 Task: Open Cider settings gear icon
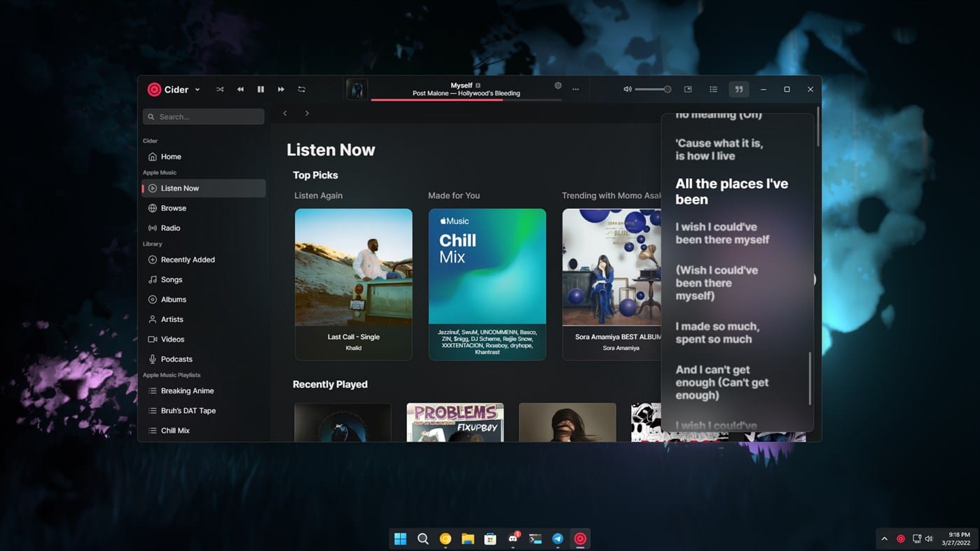pyautogui.click(x=558, y=85)
